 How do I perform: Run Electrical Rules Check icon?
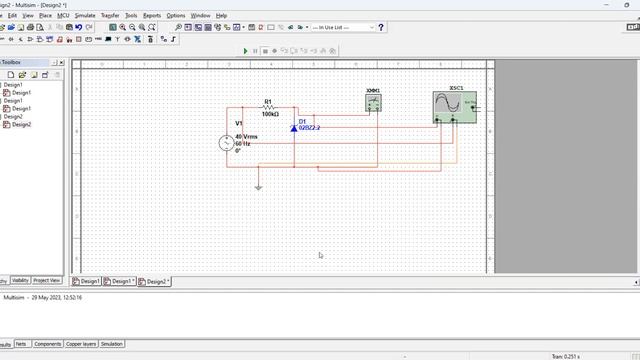[x=261, y=27]
